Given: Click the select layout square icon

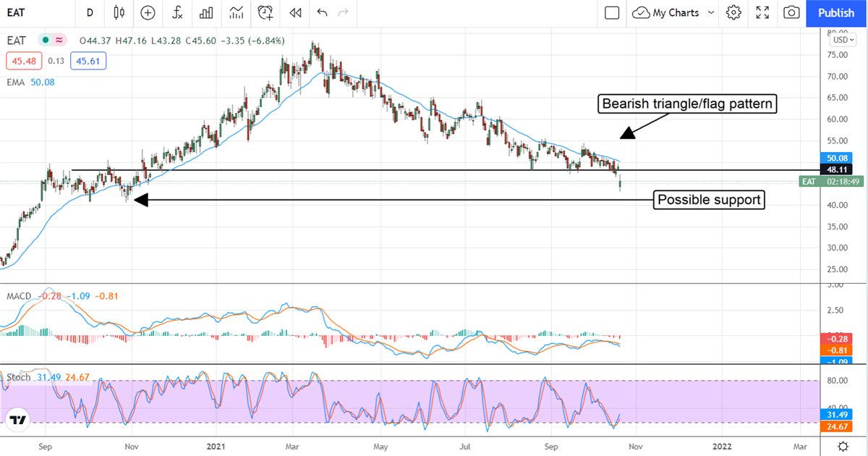Looking at the screenshot, I should tap(612, 12).
